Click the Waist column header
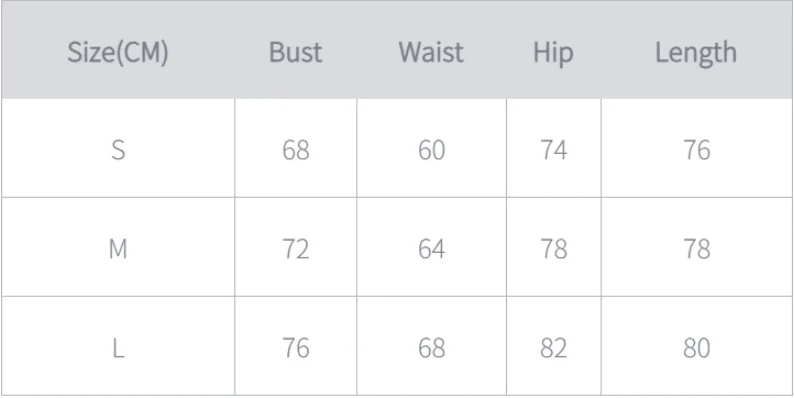This screenshot has height=398, width=794. [x=431, y=52]
